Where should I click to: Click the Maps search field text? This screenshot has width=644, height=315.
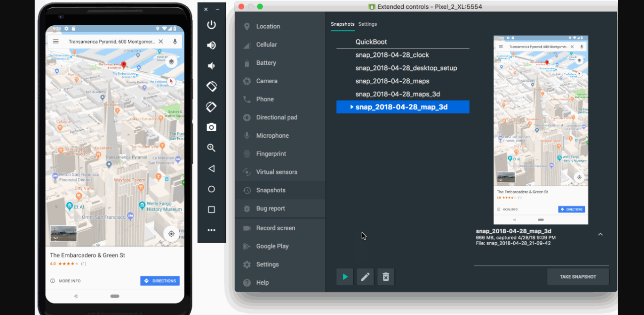click(x=112, y=42)
